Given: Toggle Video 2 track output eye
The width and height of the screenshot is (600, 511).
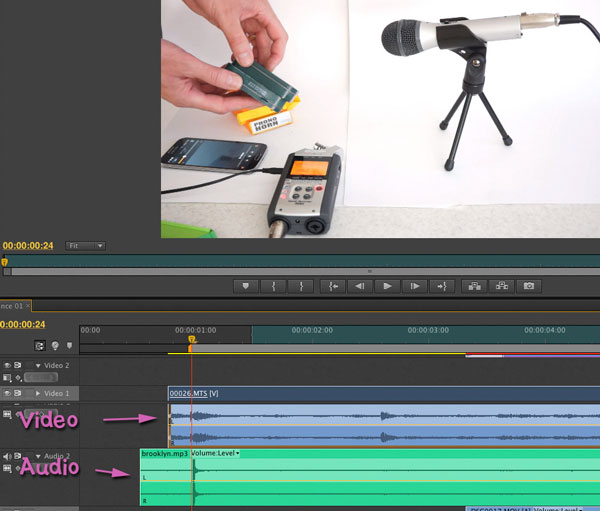Looking at the screenshot, I should click(x=7, y=365).
